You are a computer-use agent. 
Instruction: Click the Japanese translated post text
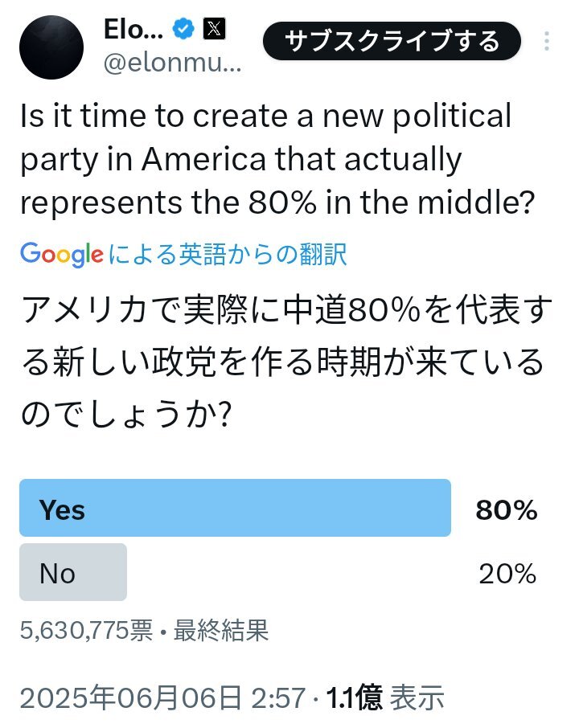(x=286, y=362)
